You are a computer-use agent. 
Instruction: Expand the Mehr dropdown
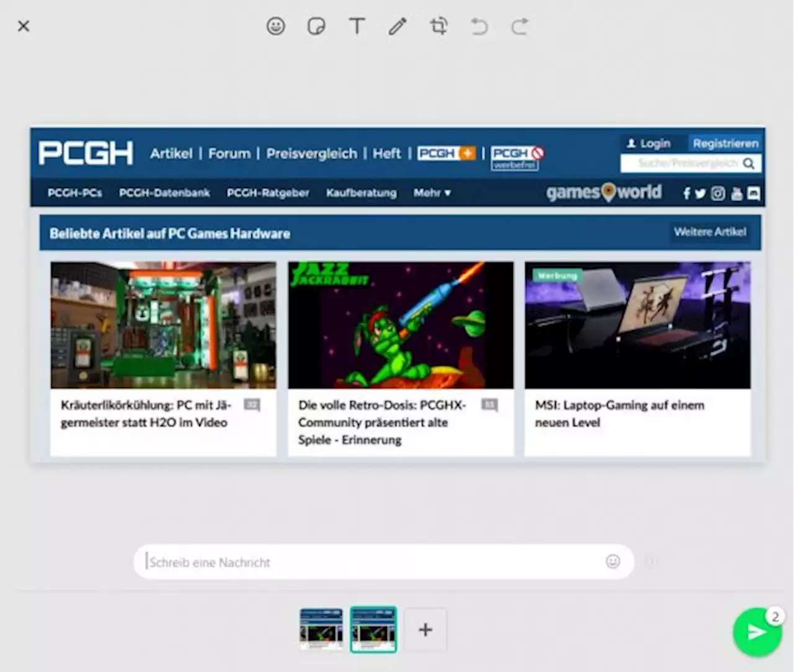[432, 193]
